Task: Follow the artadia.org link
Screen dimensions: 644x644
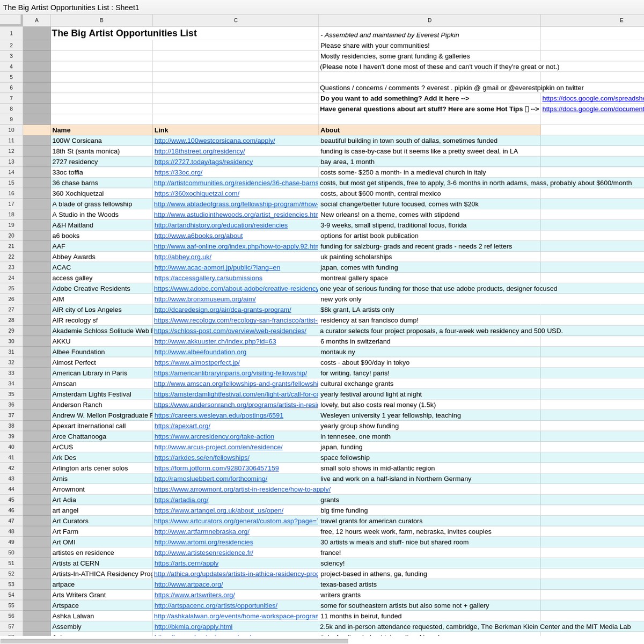Action: click(181, 500)
